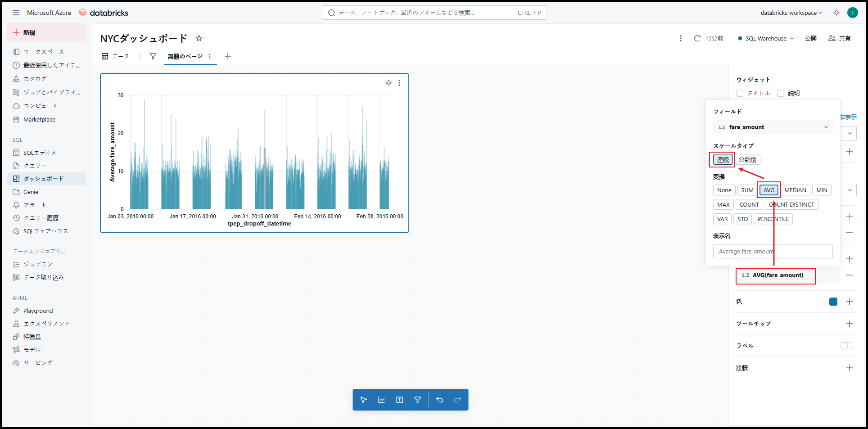
Task: Switch to the データ tab
Action: tap(115, 56)
